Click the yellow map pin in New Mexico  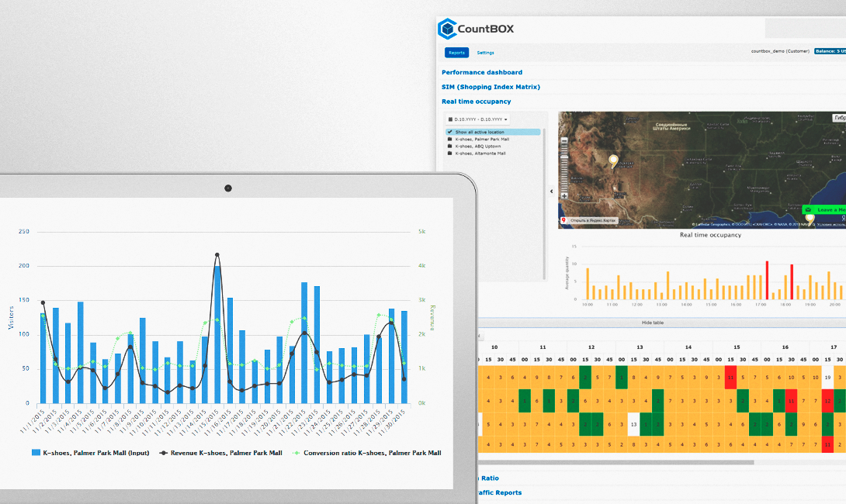click(613, 161)
